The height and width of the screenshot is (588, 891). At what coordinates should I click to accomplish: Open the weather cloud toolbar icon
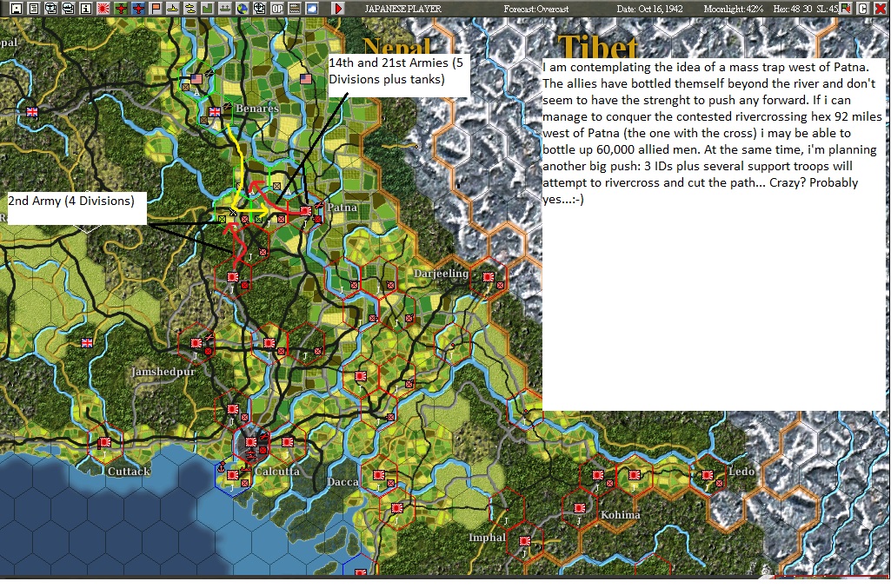click(312, 8)
